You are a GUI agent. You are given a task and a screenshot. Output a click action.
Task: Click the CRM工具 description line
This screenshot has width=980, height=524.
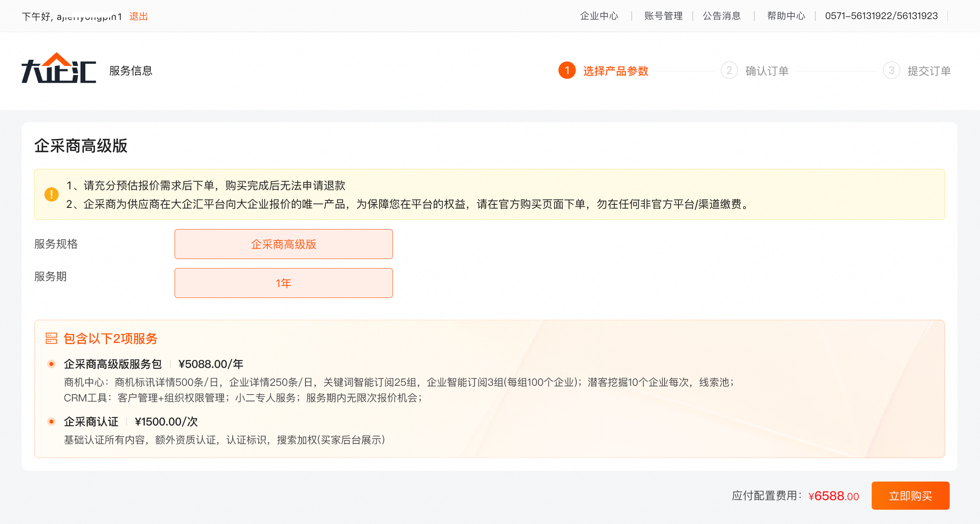(x=243, y=398)
